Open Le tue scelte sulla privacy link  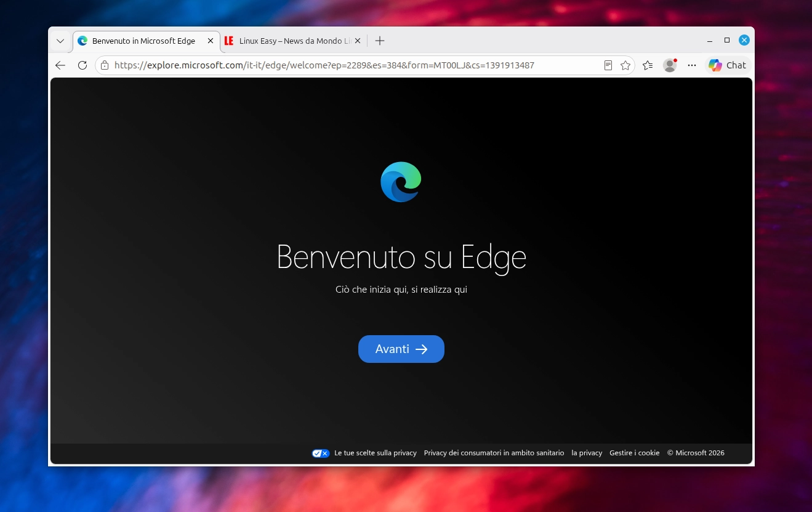point(376,453)
